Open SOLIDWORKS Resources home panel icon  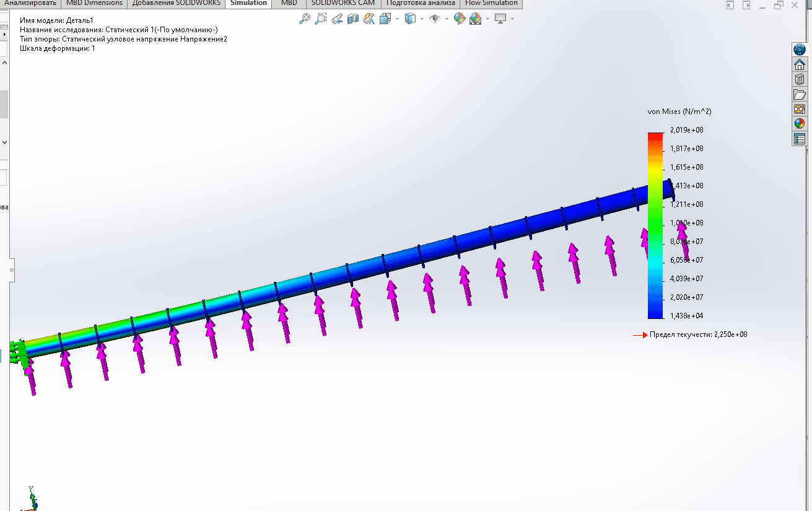coord(800,64)
